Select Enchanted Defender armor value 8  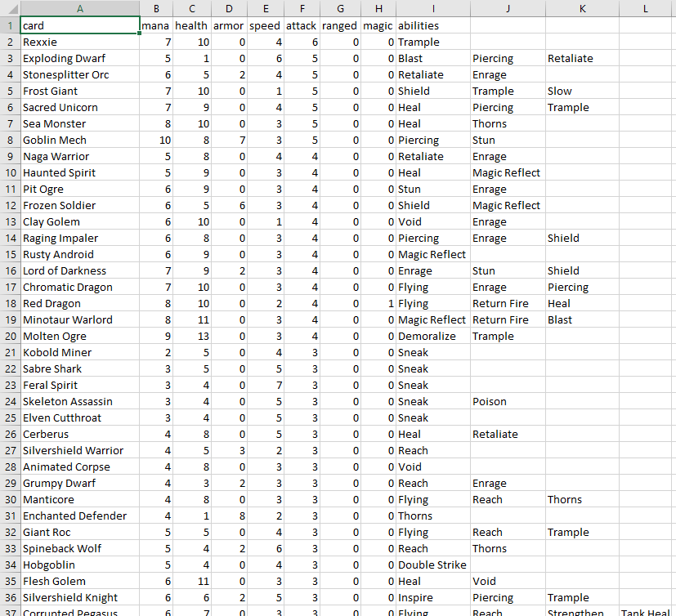pos(229,516)
